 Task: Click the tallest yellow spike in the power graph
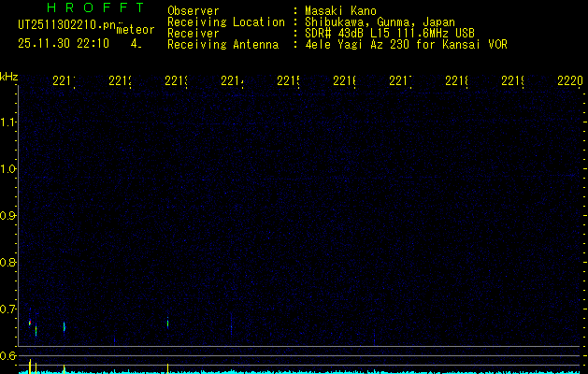30,367
